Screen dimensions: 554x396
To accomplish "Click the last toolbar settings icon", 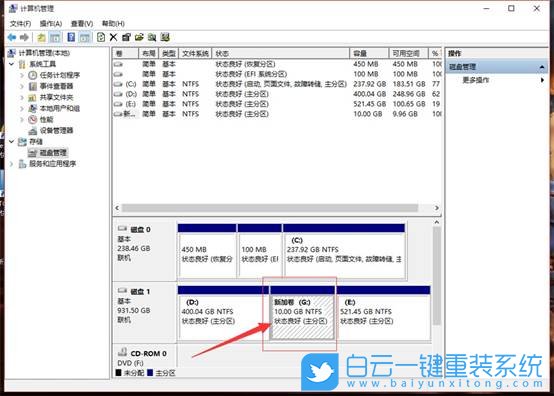I will click(165, 37).
